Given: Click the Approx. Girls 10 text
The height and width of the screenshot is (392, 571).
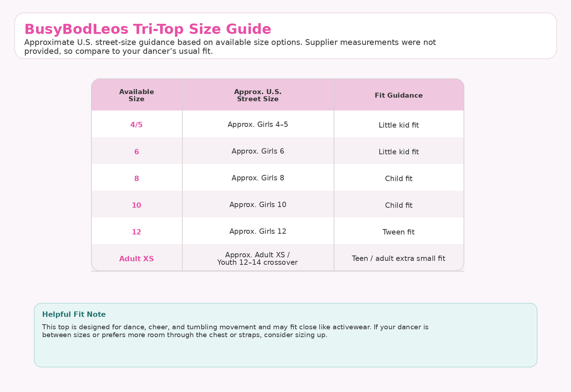Looking at the screenshot, I should coord(258,205).
